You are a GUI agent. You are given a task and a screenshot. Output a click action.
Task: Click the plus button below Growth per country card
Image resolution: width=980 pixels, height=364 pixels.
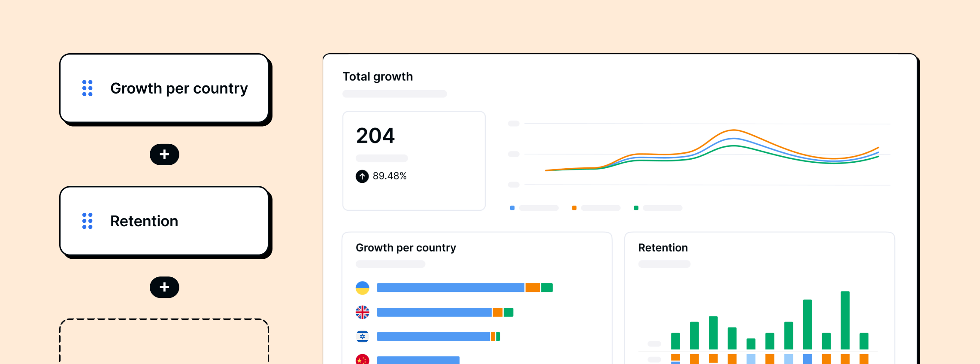pyautogui.click(x=164, y=155)
